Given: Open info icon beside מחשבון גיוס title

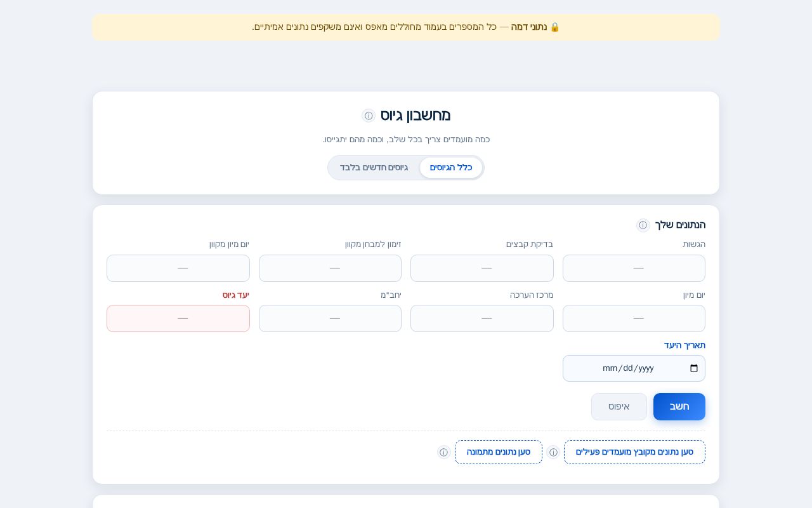Looking at the screenshot, I should click(x=369, y=116).
